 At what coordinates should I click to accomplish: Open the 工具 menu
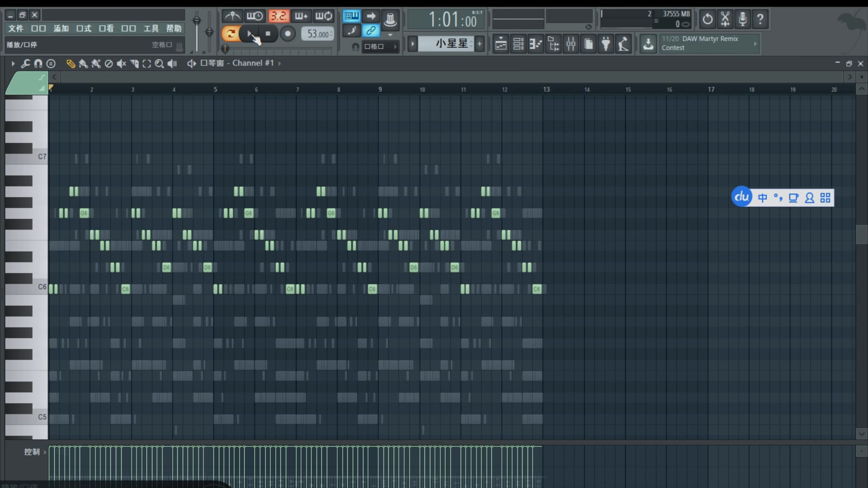[151, 28]
